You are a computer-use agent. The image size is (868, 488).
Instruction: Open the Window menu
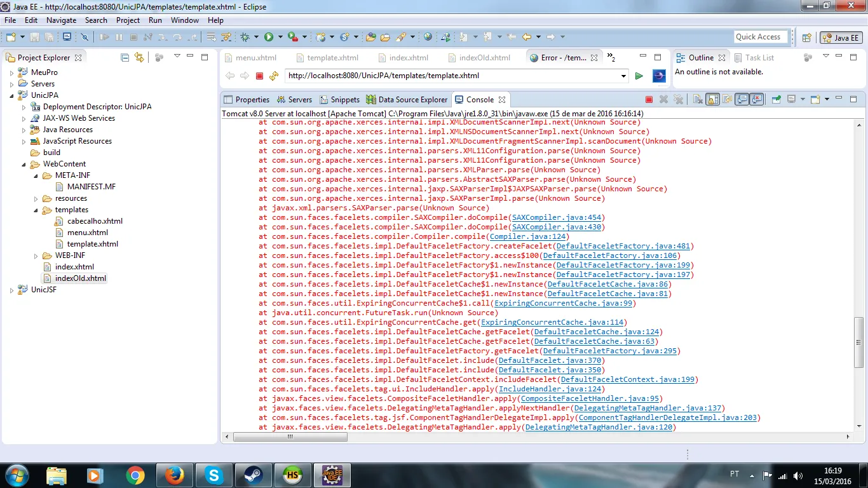pyautogui.click(x=184, y=20)
